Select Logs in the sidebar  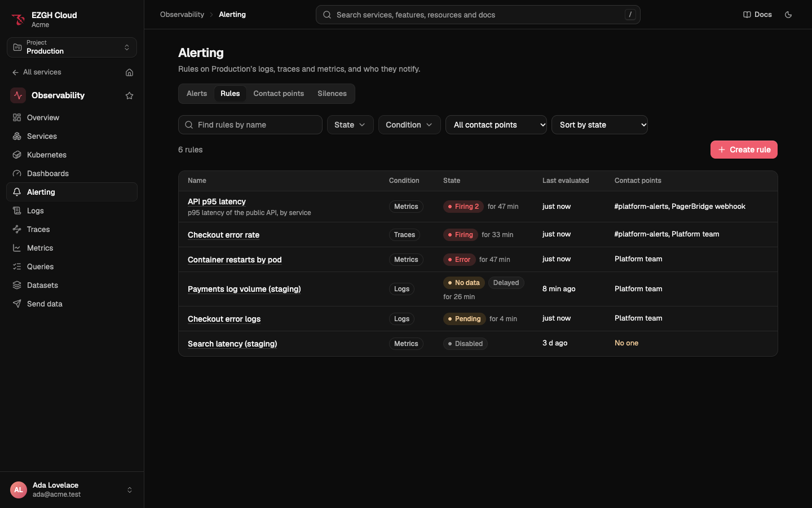[x=72, y=211]
